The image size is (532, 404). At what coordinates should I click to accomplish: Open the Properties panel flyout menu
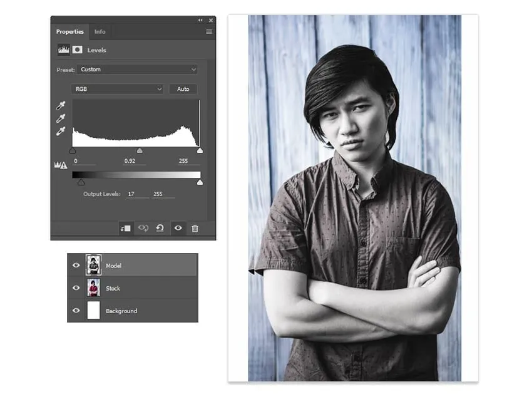pyautogui.click(x=209, y=32)
